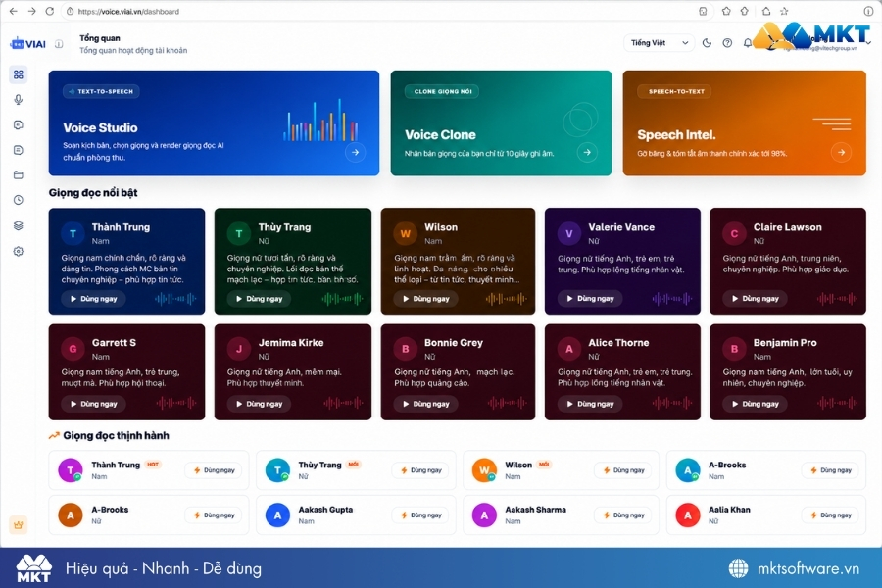The height and width of the screenshot is (588, 882).
Task: Click Dùng ngay for trending Thùy Trang
Action: coord(421,470)
